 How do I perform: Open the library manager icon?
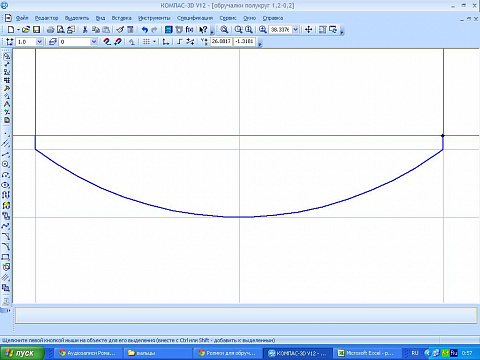coord(169,30)
